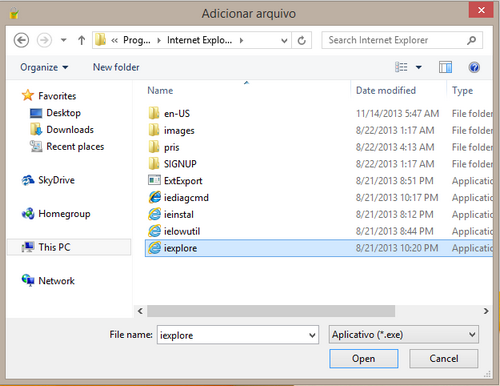Select the en-US folder

tap(177, 114)
